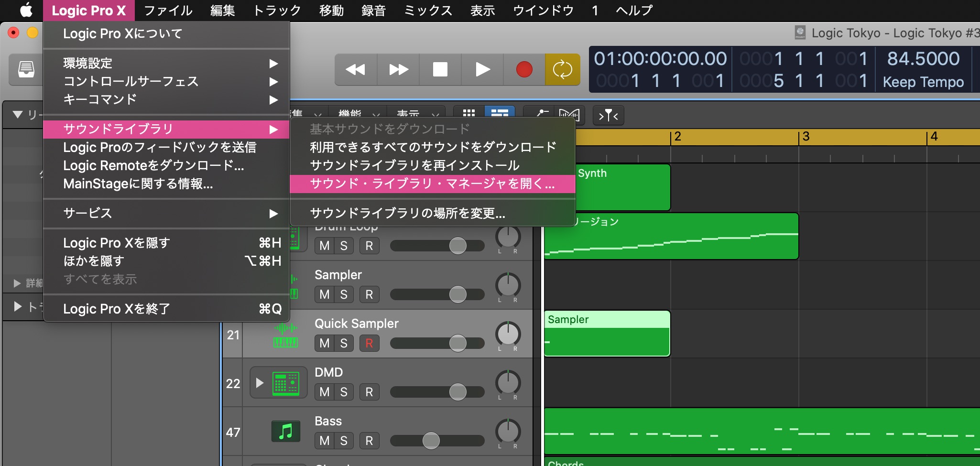
Task: Open 環境設定 submenu
Action: [x=166, y=63]
